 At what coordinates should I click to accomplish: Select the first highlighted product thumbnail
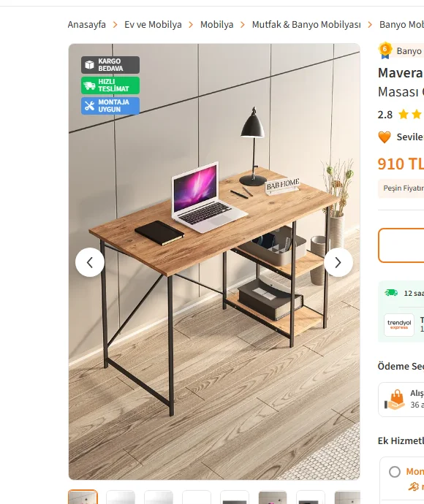[x=83, y=497]
